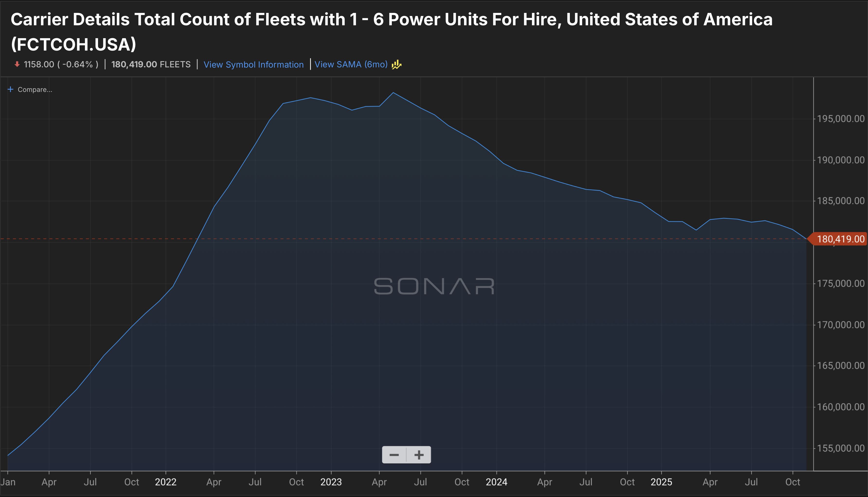This screenshot has width=868, height=497.
Task: Click the yellow SAMA chart icon
Action: pos(396,64)
